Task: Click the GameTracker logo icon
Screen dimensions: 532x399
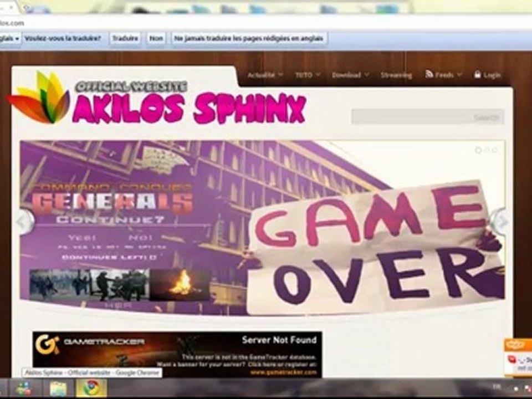Action: pyautogui.click(x=47, y=344)
